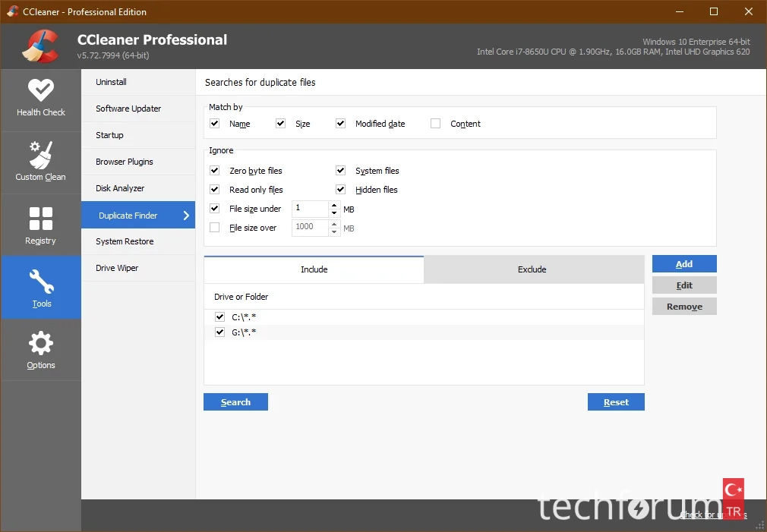Toggle Ignore Read only files

(x=214, y=189)
